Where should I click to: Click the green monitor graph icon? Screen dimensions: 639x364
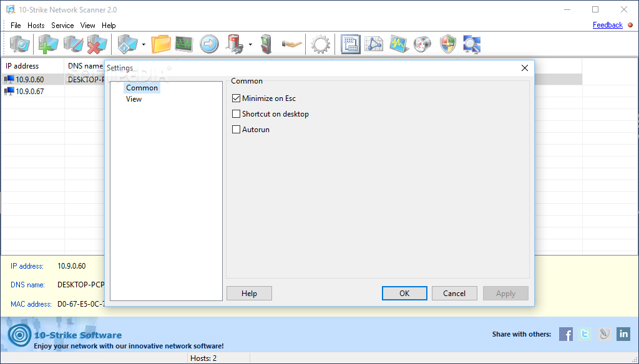pyautogui.click(x=184, y=44)
